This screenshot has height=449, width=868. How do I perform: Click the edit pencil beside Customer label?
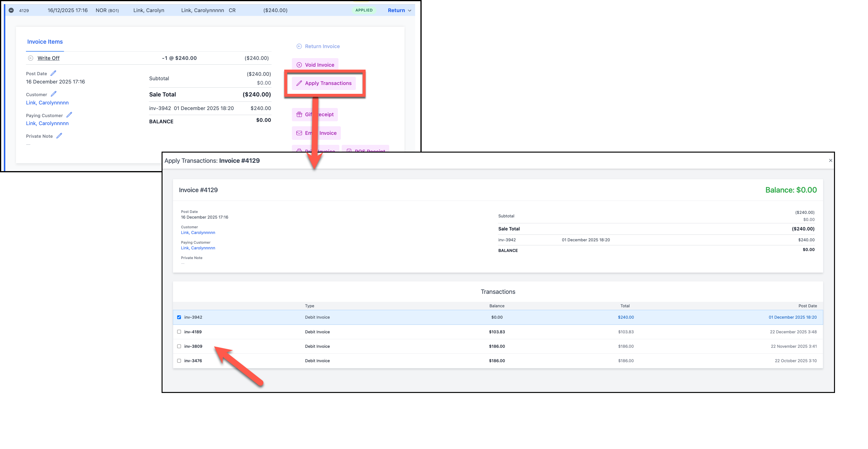coord(54,94)
